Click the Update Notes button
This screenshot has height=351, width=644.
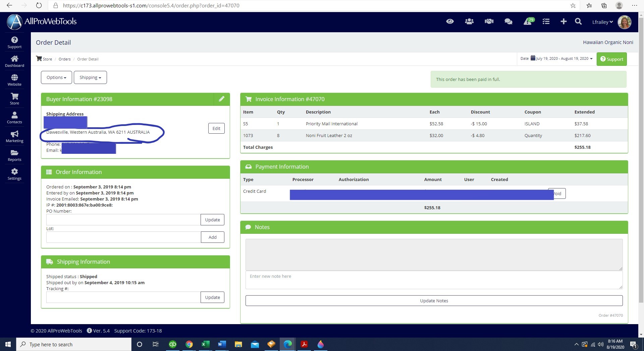pos(434,301)
